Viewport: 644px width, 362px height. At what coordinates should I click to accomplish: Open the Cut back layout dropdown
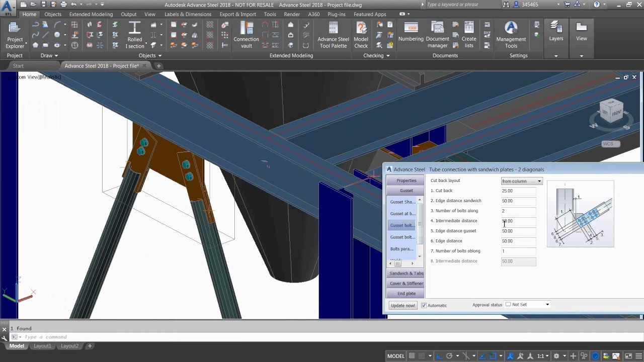(x=522, y=181)
